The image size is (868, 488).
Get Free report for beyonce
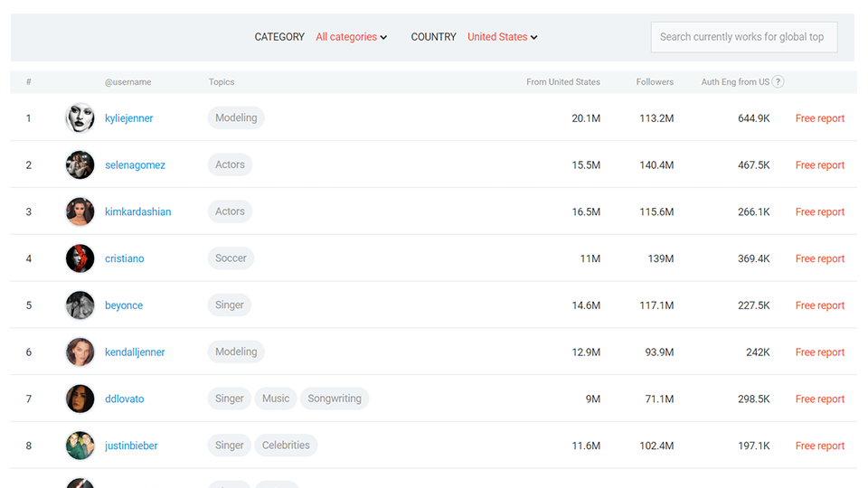[820, 305]
